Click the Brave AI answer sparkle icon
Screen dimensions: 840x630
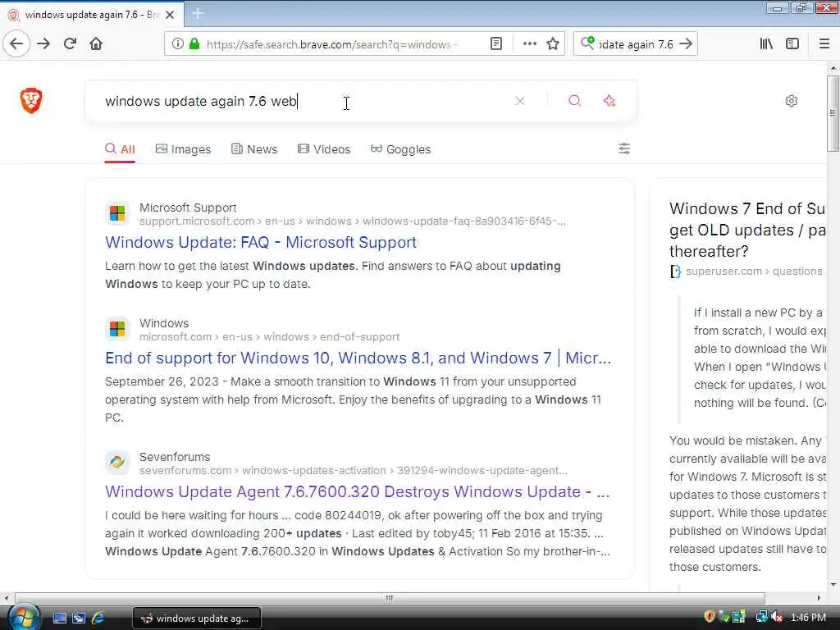609,101
